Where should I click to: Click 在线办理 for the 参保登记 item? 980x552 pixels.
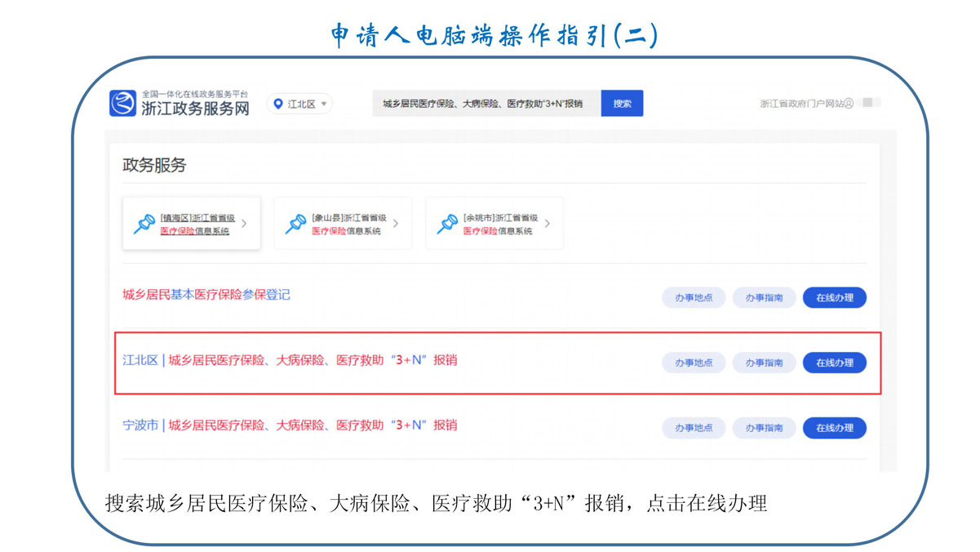pos(834,298)
